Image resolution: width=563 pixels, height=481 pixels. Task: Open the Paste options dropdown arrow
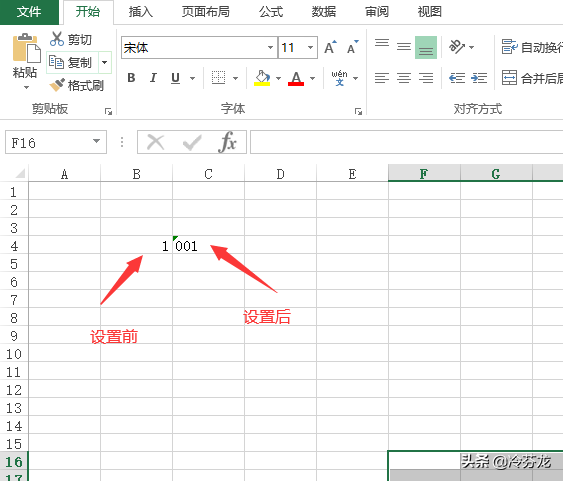coord(26,87)
